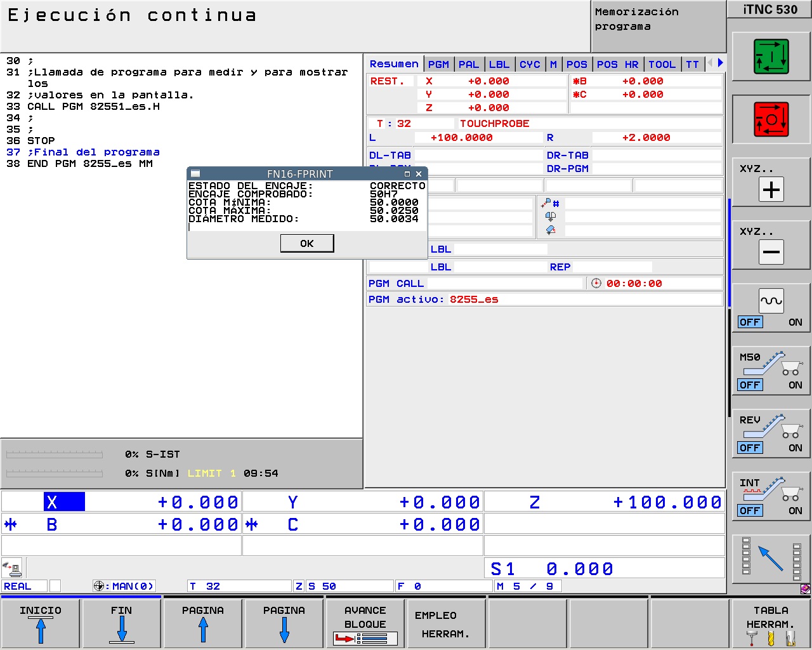This screenshot has height=650, width=812.
Task: Click the machine status icon above REAL
Action: coord(12,567)
